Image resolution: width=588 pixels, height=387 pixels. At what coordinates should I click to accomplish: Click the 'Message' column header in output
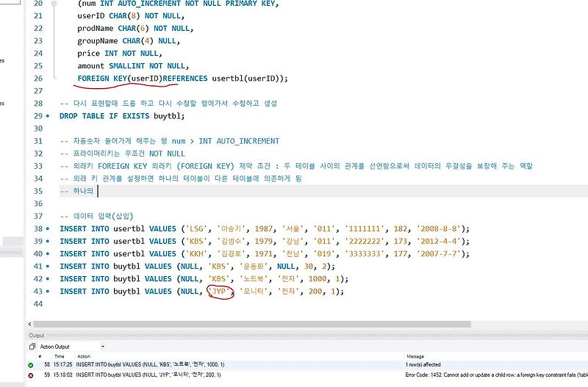415,356
